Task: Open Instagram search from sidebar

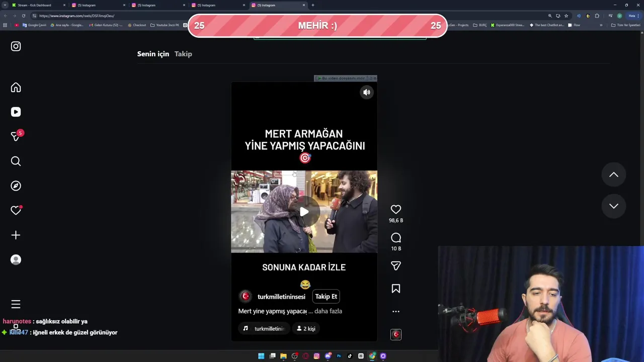Action: [16, 161]
